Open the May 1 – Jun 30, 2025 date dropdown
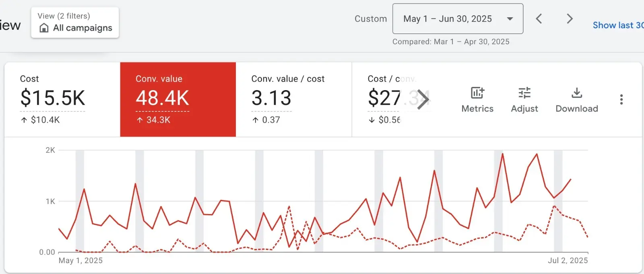644x274 pixels. tap(458, 19)
